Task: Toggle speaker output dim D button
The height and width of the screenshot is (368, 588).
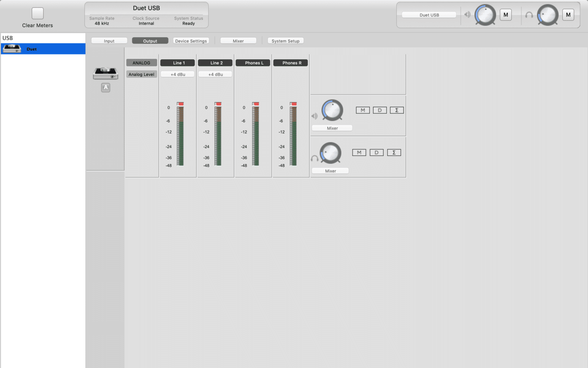Action: pos(380,110)
